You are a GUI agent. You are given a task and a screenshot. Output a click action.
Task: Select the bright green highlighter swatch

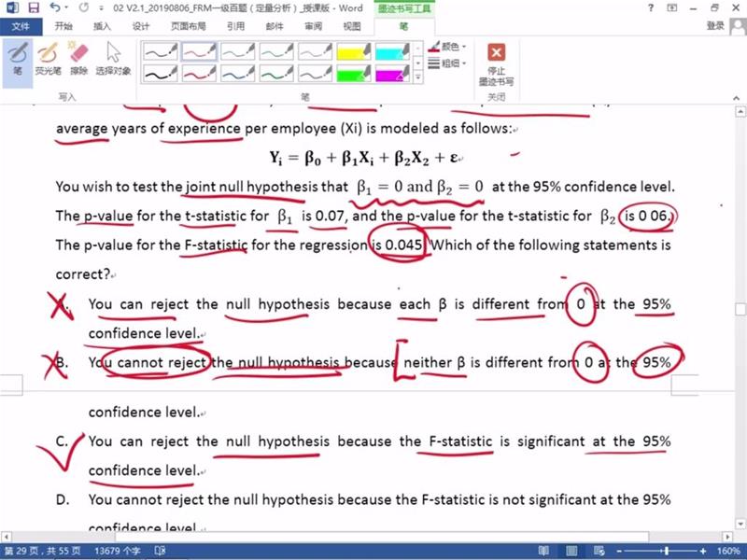click(354, 74)
